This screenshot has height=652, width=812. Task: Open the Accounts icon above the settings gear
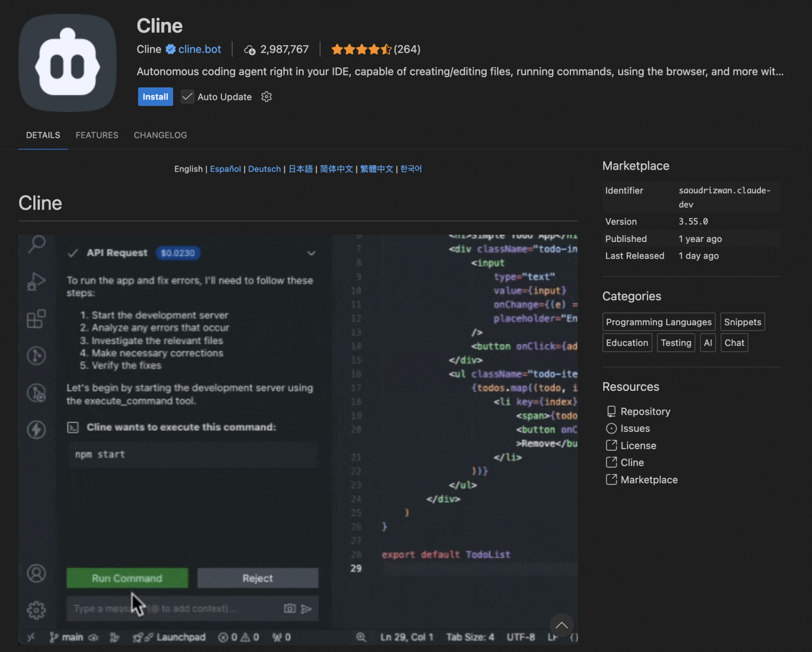click(x=36, y=573)
